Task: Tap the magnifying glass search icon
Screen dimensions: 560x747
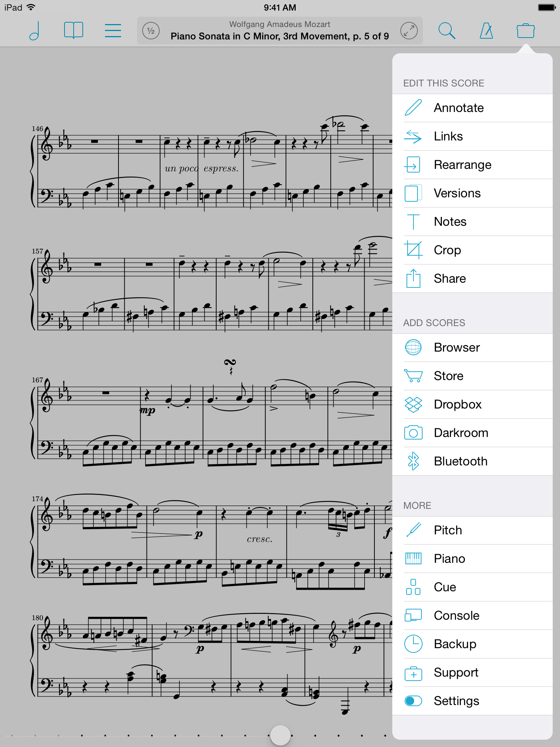Action: [447, 31]
